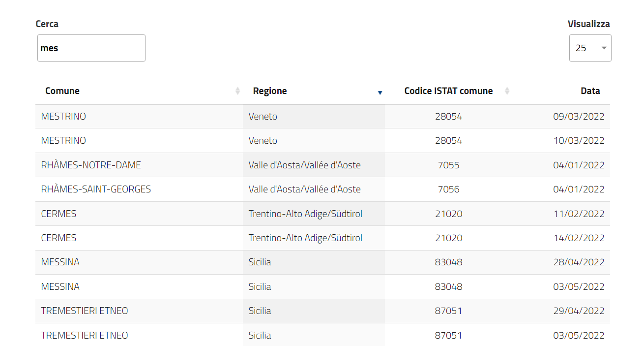This screenshot has height=346, width=644.
Task: Click the RHÀMES-SAINT-GEORGES comune cell
Action: click(x=96, y=189)
